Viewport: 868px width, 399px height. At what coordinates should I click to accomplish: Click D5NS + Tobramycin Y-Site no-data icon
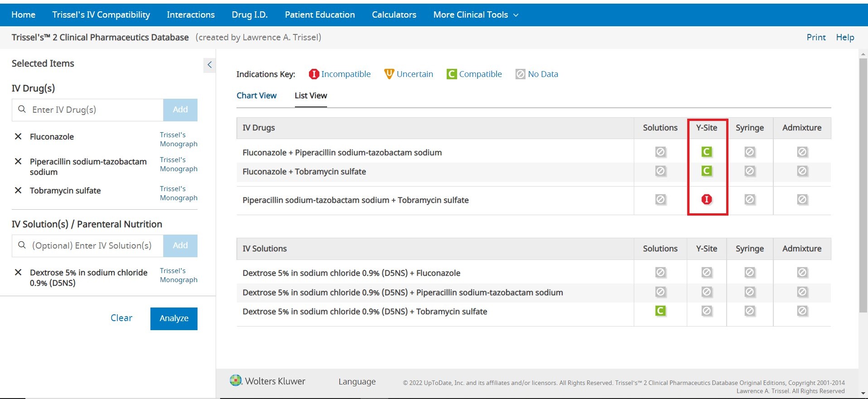point(706,311)
